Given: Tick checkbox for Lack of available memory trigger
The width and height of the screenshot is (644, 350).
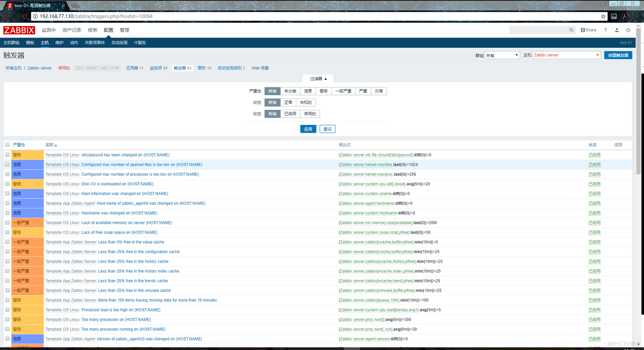Looking at the screenshot, I should coord(8,222).
